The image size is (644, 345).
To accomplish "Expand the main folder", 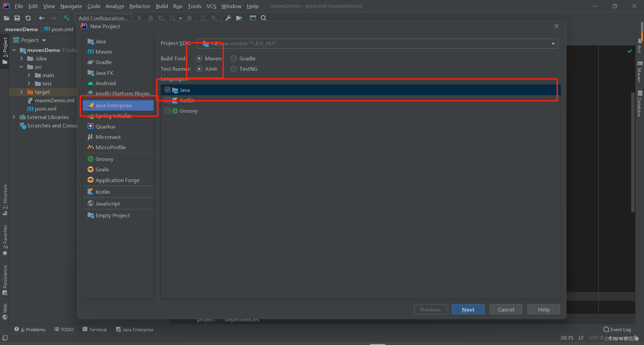I will click(29, 75).
